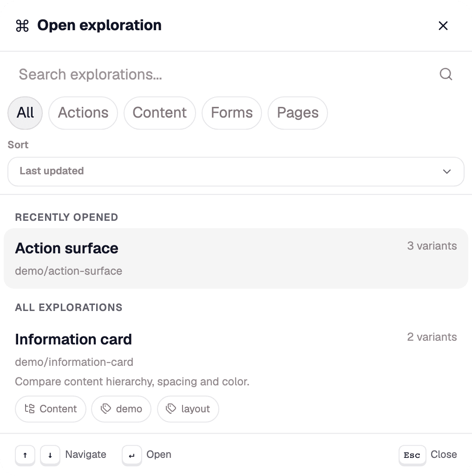Filter explorations by Content
This screenshot has width=472, height=476.
(159, 113)
